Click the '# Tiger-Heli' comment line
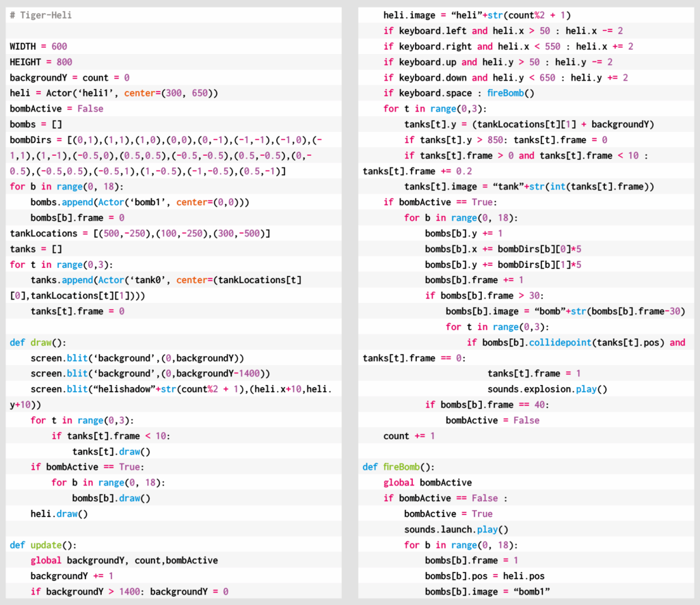 (x=40, y=15)
